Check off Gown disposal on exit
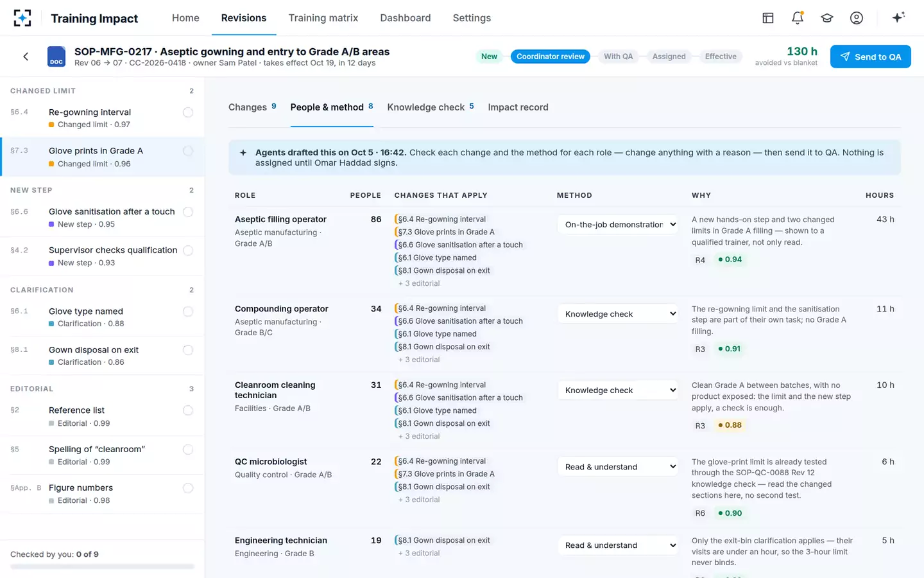 coord(188,350)
